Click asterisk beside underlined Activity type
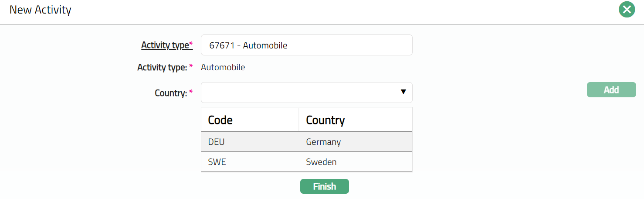This screenshot has height=199, width=644. click(x=191, y=44)
